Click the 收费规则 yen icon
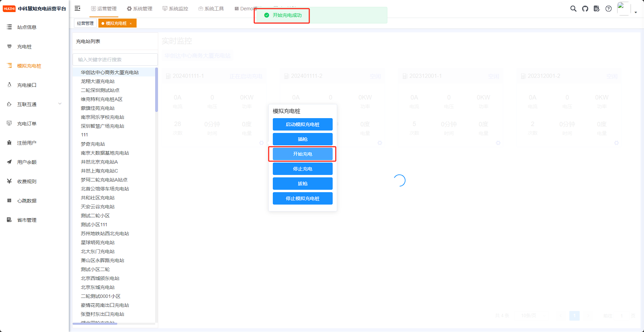Viewport: 644px width, 332px height. (x=9, y=181)
